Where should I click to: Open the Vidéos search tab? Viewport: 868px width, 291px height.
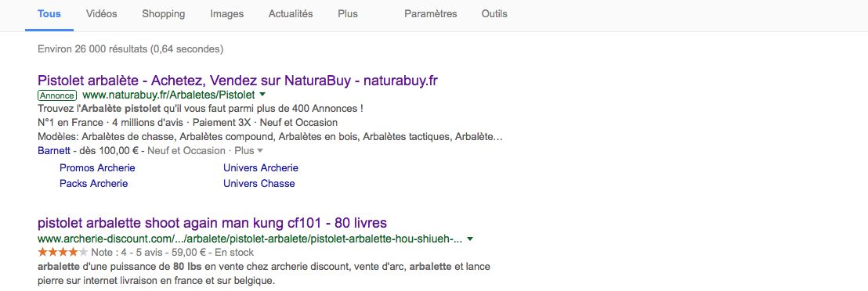point(101,14)
